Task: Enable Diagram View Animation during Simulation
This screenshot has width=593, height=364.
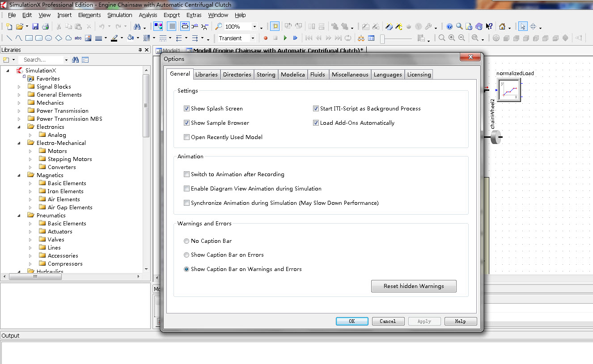Action: point(186,189)
